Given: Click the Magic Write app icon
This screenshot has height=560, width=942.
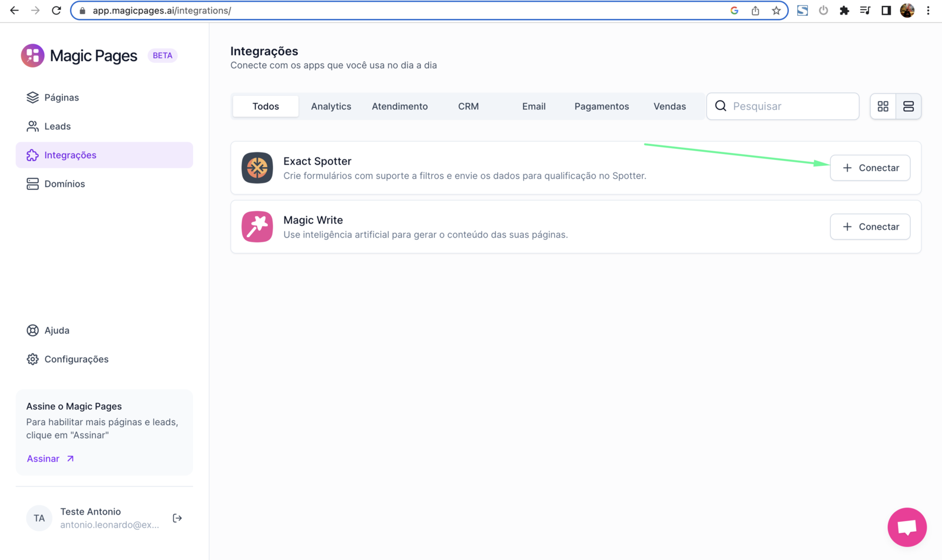Looking at the screenshot, I should (257, 226).
